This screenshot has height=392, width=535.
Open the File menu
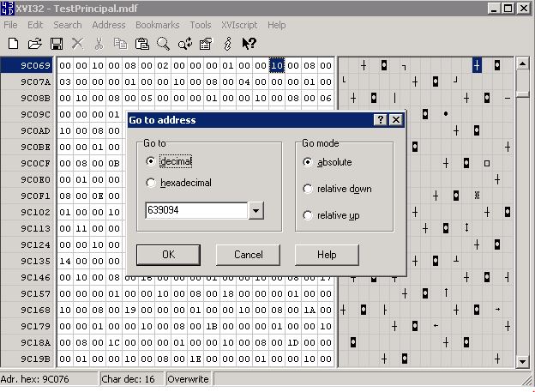[x=10, y=25]
